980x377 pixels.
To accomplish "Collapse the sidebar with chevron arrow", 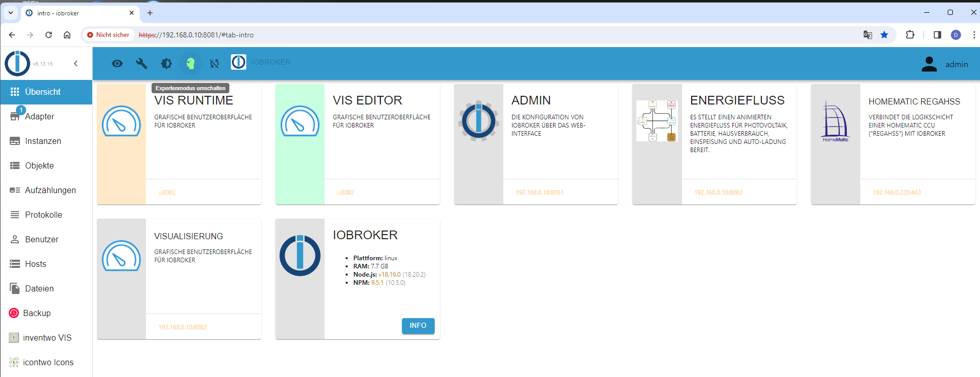I will 76,64.
